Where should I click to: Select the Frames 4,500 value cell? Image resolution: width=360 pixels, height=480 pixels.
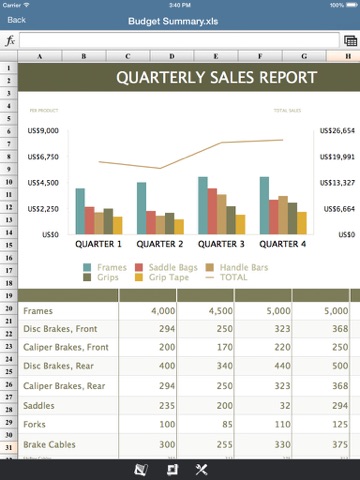tap(205, 311)
